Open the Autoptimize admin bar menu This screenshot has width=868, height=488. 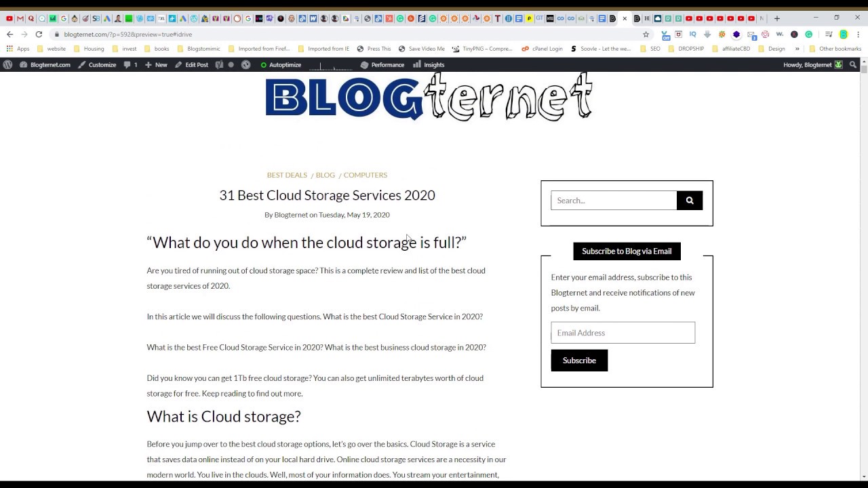pos(281,65)
